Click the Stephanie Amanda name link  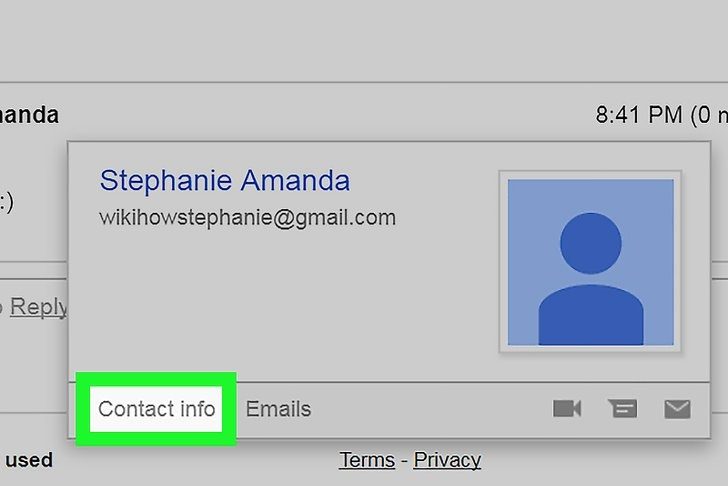tap(225, 180)
